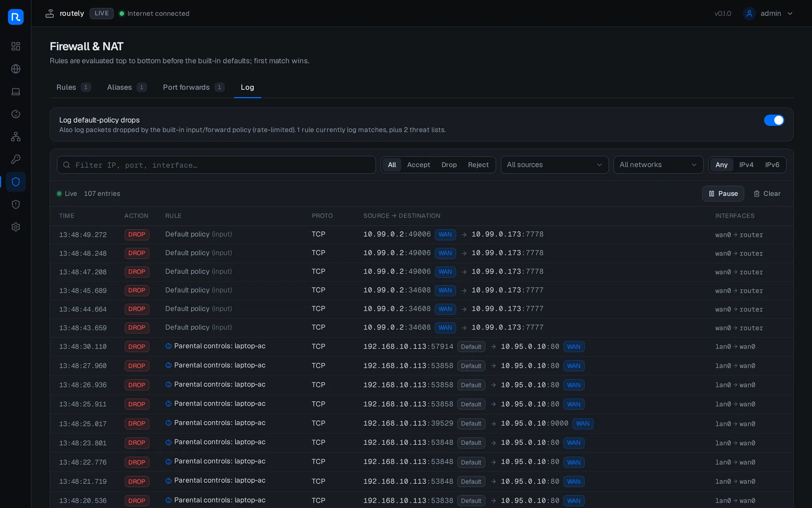Filter log by Drop action

pos(449,165)
